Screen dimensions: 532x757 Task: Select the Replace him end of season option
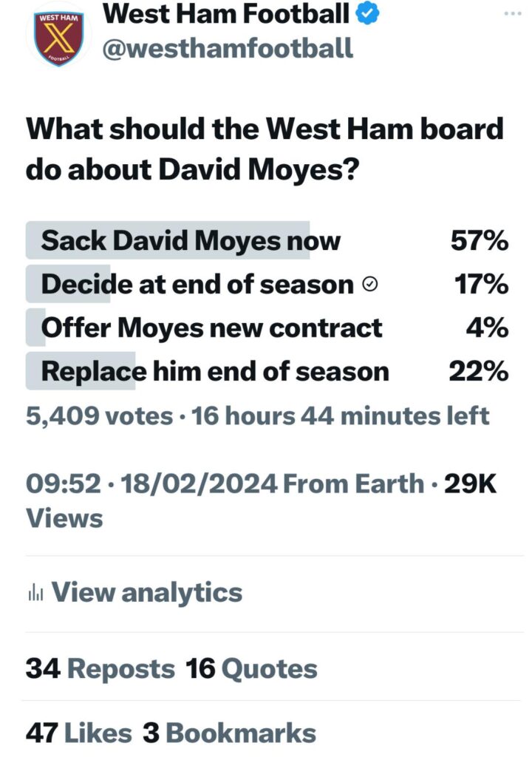(267, 371)
